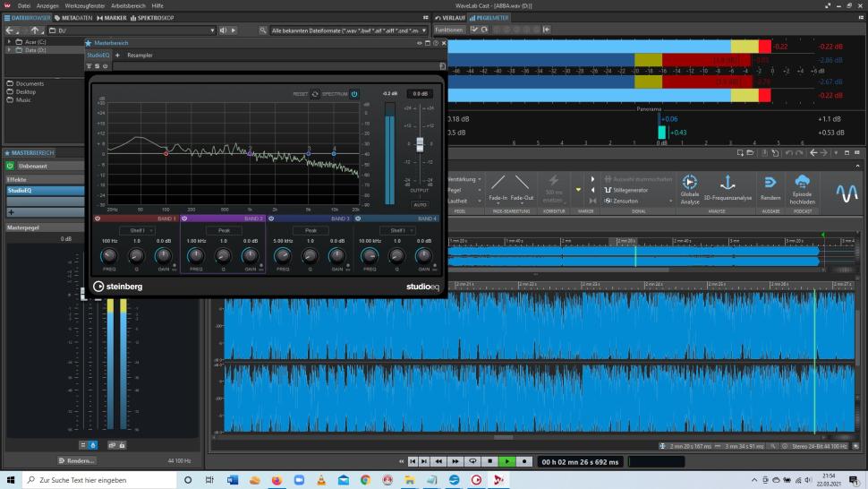Click the StudioEQ output fader handle
Image resolution: width=868 pixels, height=489 pixels.
tap(420, 146)
